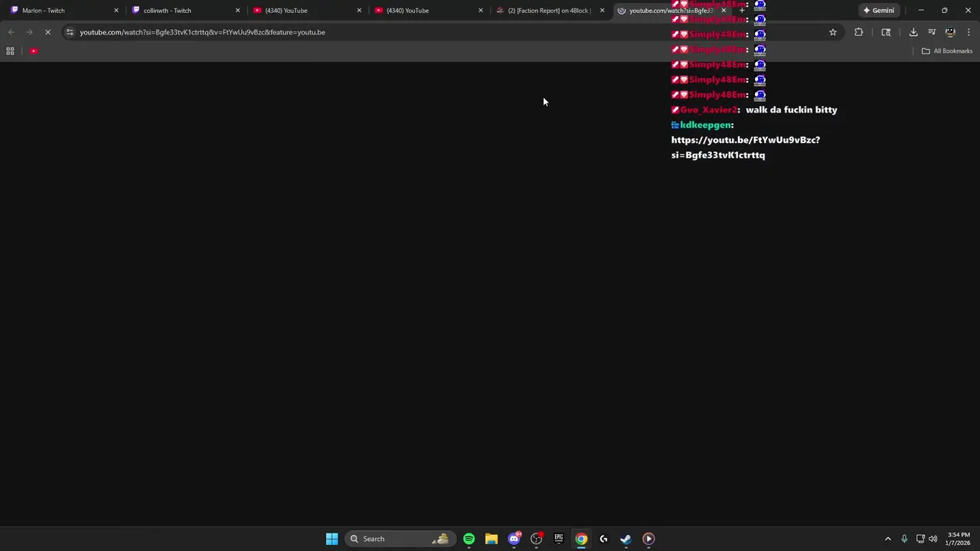Click the Chrome taskbar icon
Screen dimensions: 980x551
coord(581,539)
